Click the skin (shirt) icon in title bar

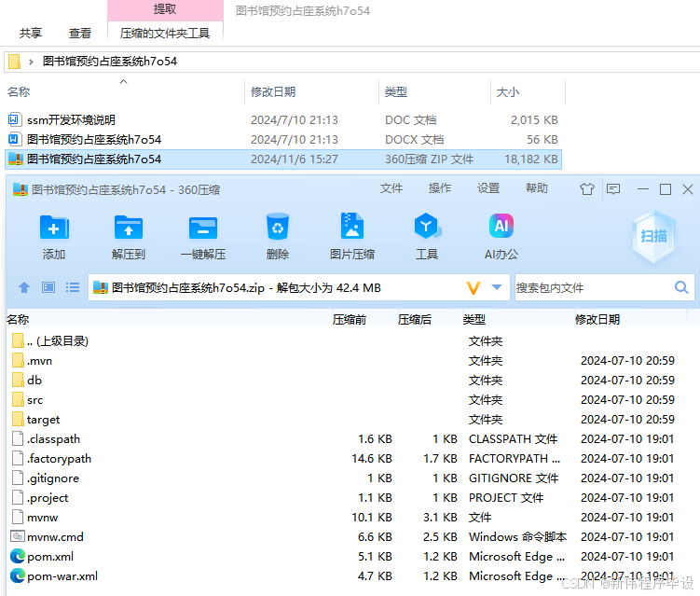click(587, 189)
